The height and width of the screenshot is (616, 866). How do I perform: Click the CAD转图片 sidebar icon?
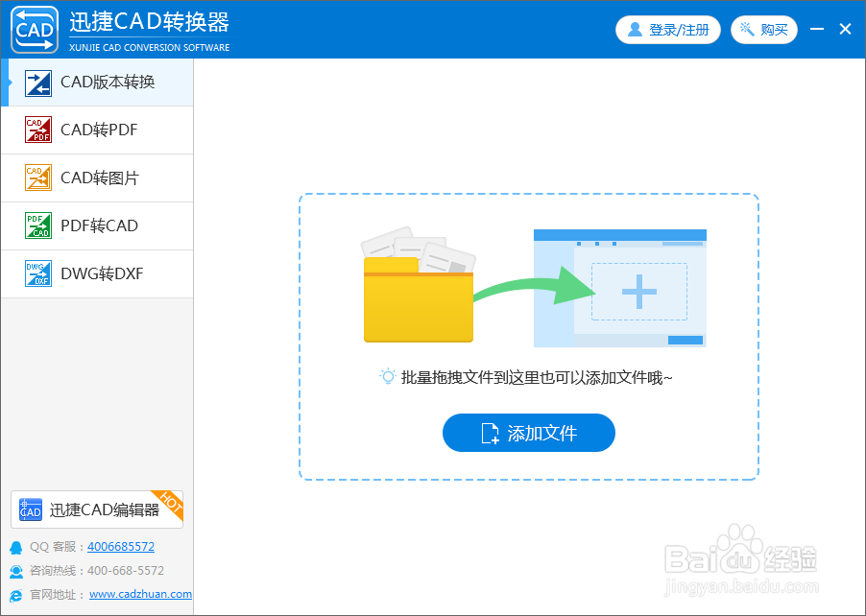coord(38,178)
